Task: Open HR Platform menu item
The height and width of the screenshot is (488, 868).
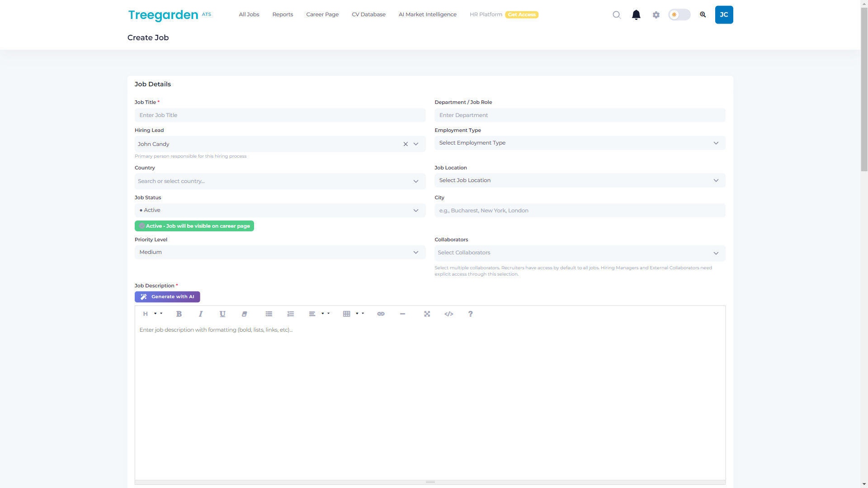Action: coord(486,14)
